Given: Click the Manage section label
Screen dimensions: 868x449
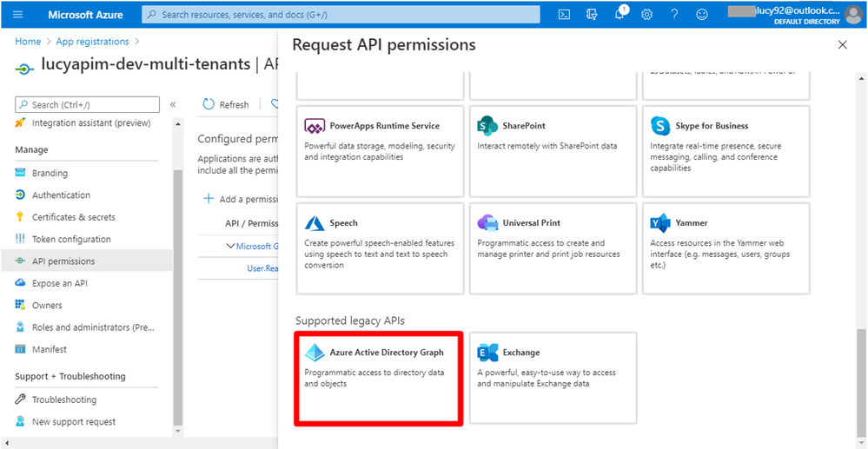Looking at the screenshot, I should 31,150.
